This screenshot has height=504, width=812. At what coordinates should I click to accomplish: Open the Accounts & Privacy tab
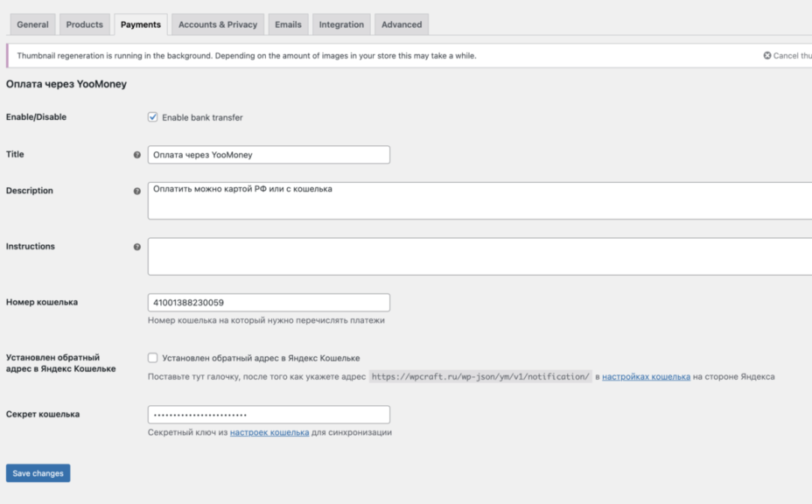pos(218,24)
